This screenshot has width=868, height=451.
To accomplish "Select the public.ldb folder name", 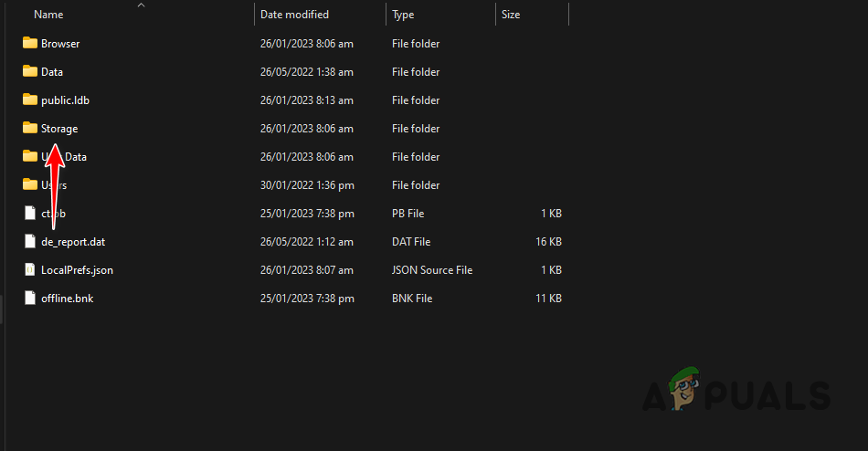I will pos(65,100).
